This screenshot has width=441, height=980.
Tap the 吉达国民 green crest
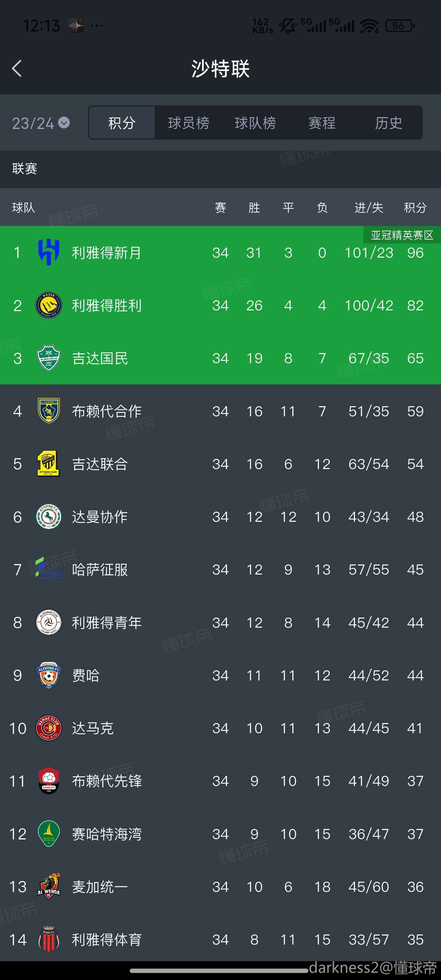[x=49, y=358]
